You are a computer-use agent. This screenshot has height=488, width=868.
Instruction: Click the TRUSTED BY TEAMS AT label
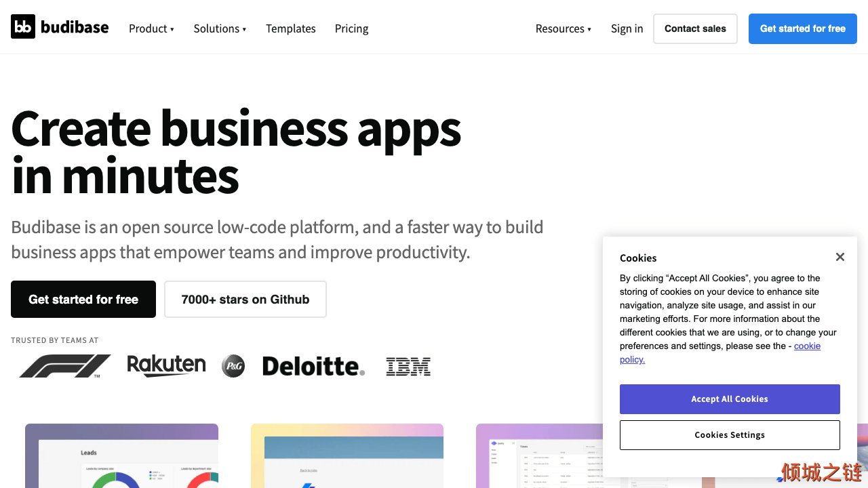click(55, 340)
